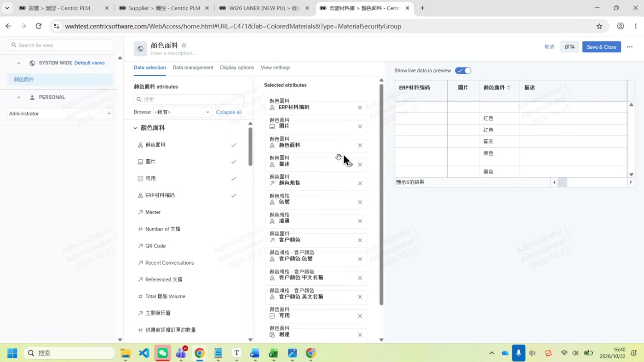Remove 創建 from selected attributes
The image size is (644, 362).
click(360, 335)
